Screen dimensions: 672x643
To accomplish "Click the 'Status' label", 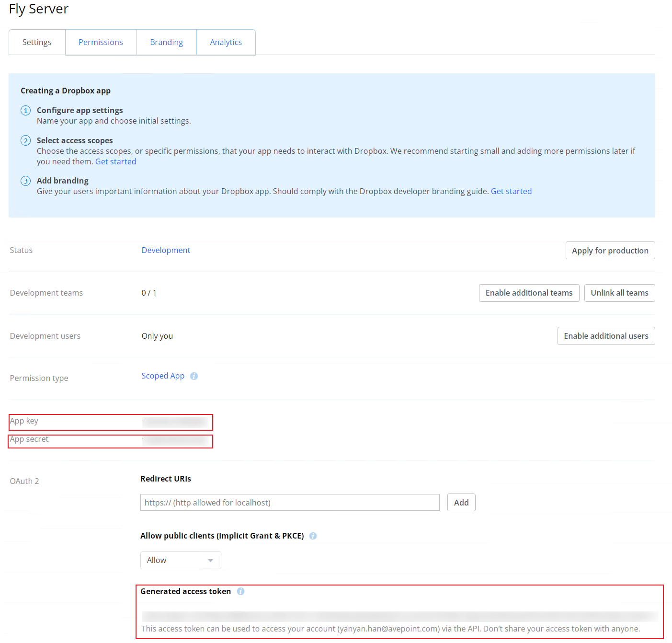I will (x=21, y=250).
